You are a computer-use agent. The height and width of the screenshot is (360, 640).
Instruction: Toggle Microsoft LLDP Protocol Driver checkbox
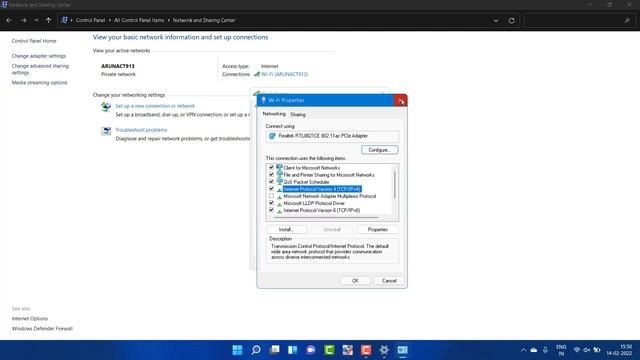coord(271,203)
